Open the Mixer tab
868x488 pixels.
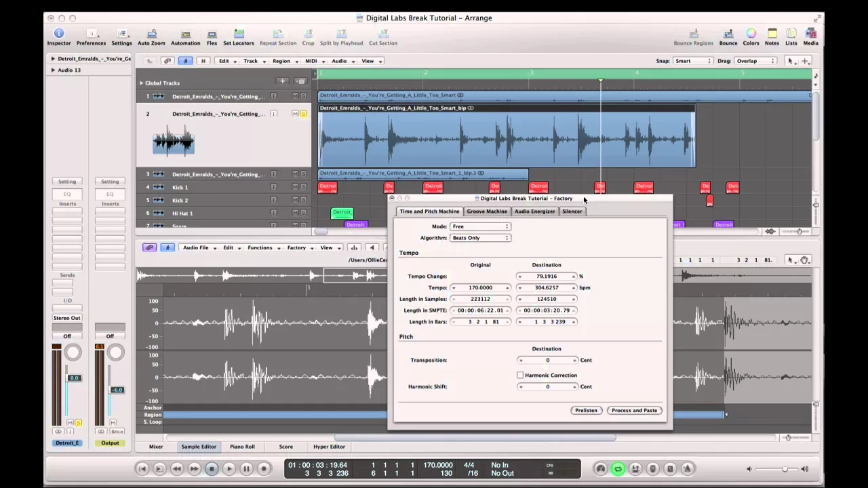pyautogui.click(x=156, y=447)
